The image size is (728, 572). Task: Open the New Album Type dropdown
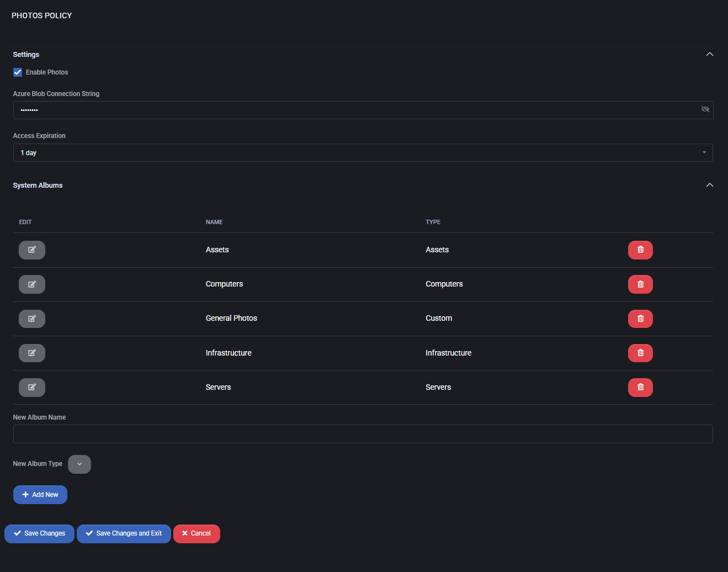click(x=79, y=464)
